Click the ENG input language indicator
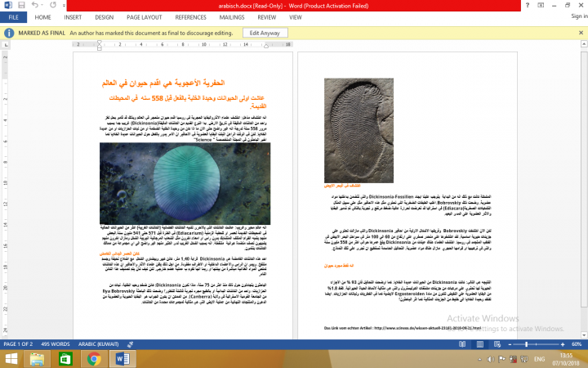Screen dimensions: 588x368 pos(539,359)
